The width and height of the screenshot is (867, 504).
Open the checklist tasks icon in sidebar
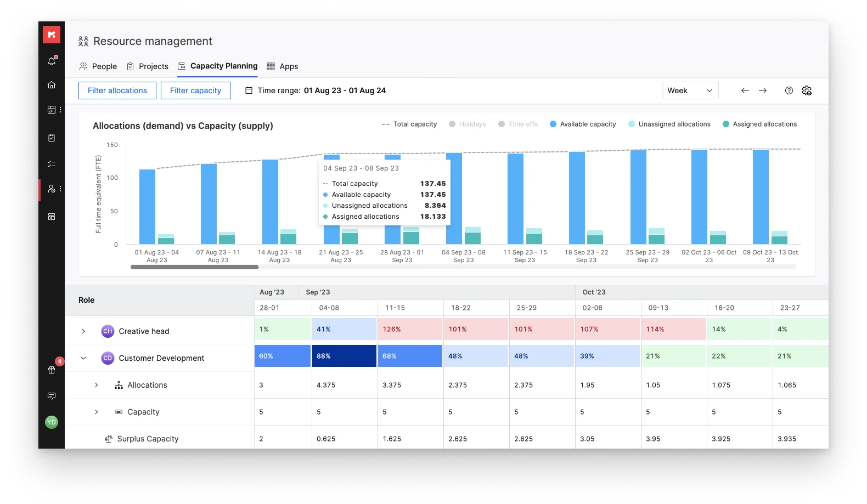[x=52, y=164]
